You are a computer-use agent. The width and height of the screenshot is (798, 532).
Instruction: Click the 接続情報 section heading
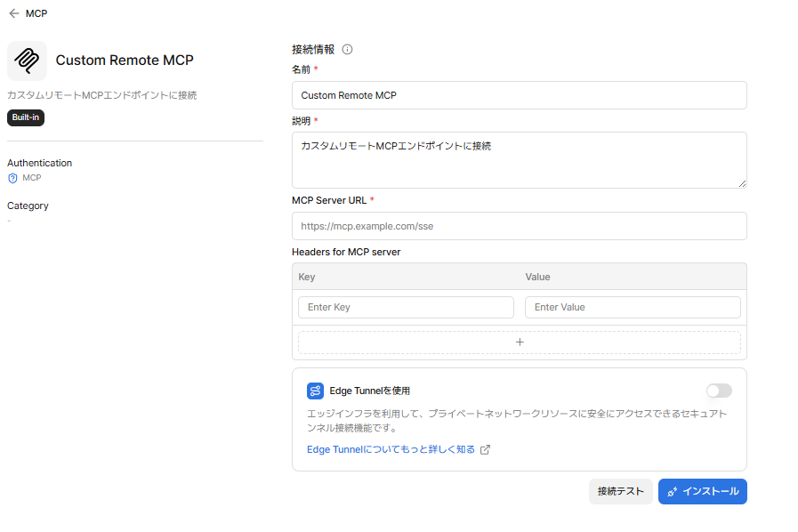[313, 50]
